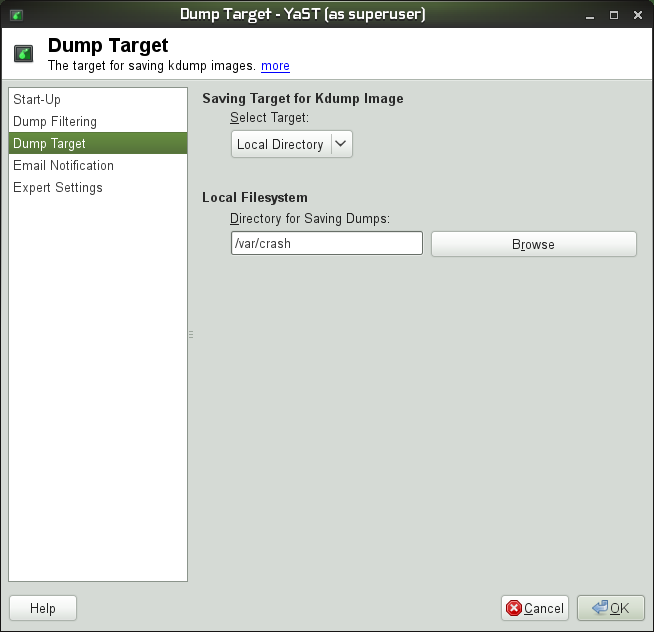Click the 'Local Filesystem' heading

pyautogui.click(x=255, y=197)
